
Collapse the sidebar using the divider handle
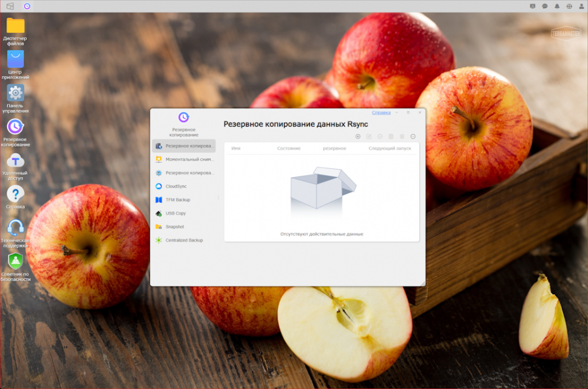coord(219,198)
